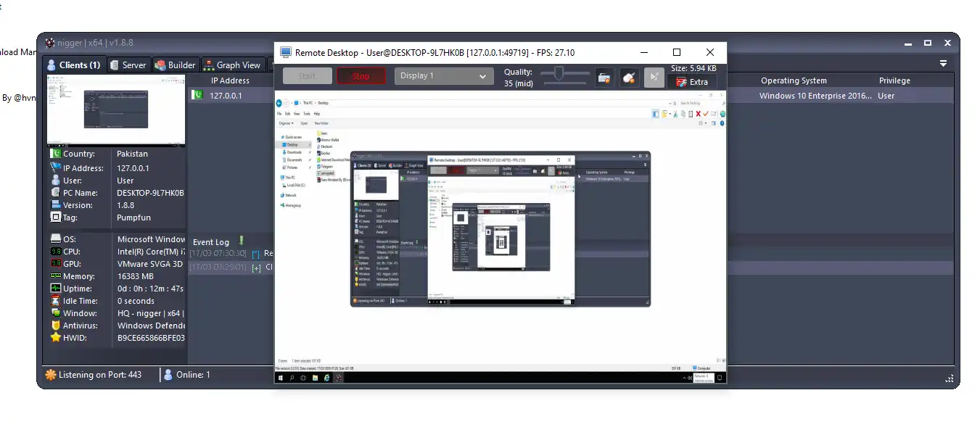Click the Remote Desktop monitor title icon

click(x=286, y=53)
